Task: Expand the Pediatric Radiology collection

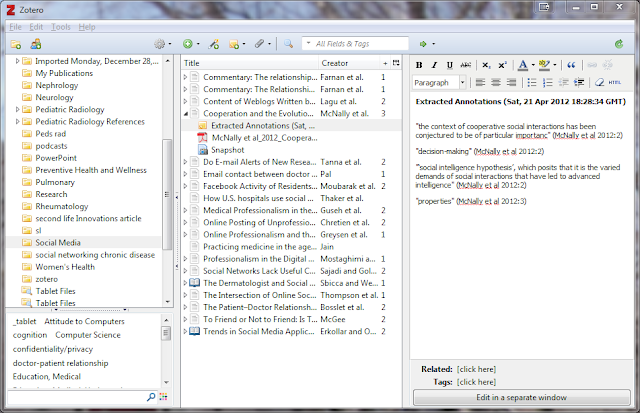Action: 17,109
